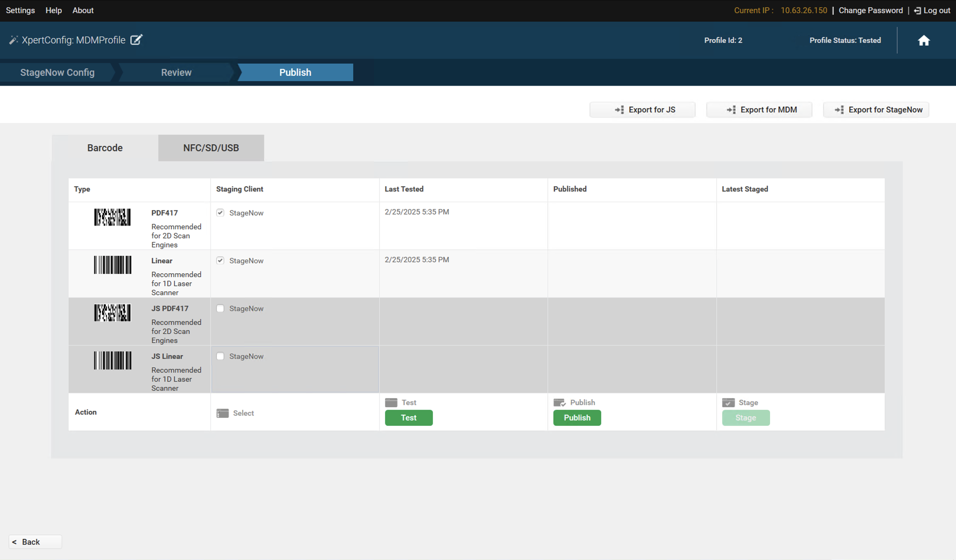956x560 pixels.
Task: Click the JS PDF417 barcode image
Action: [x=112, y=313]
